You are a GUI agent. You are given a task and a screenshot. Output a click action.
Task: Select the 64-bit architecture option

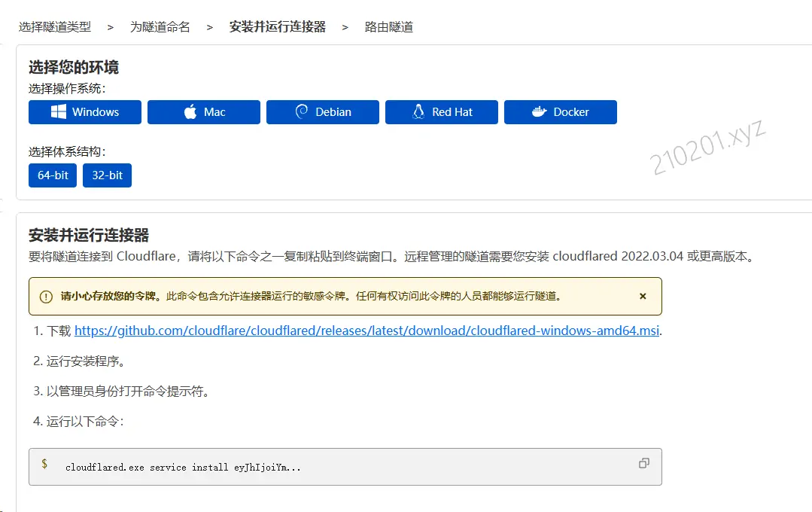[52, 175]
